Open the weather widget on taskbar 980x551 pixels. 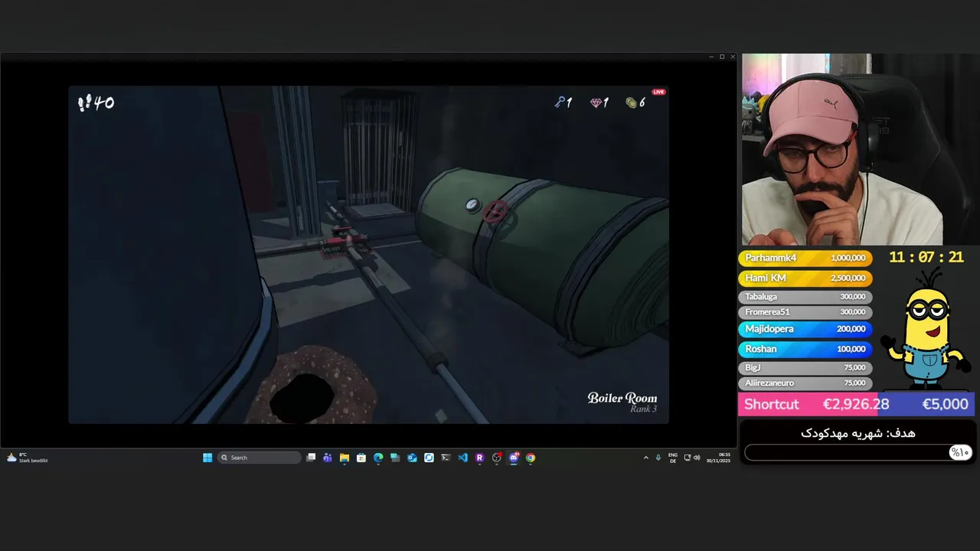click(28, 458)
